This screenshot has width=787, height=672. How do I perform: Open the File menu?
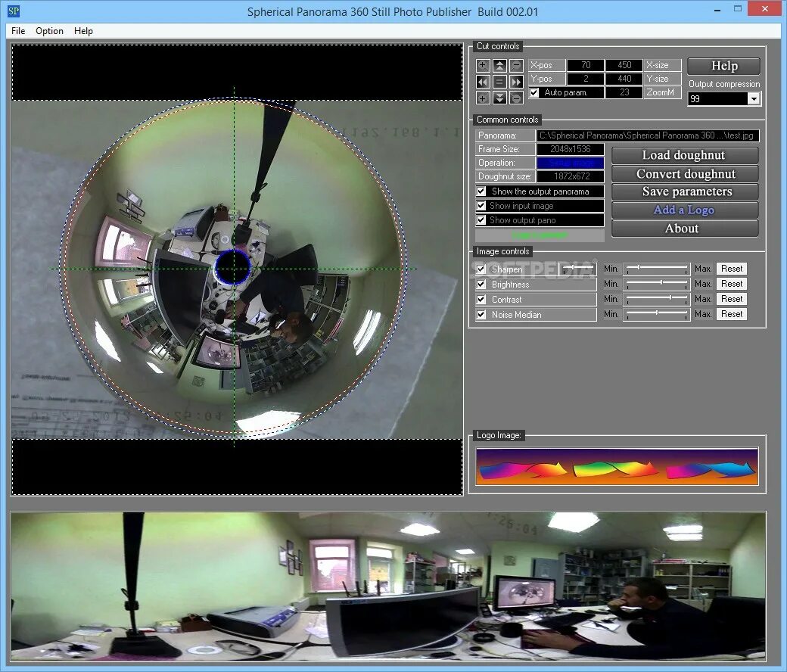point(18,30)
